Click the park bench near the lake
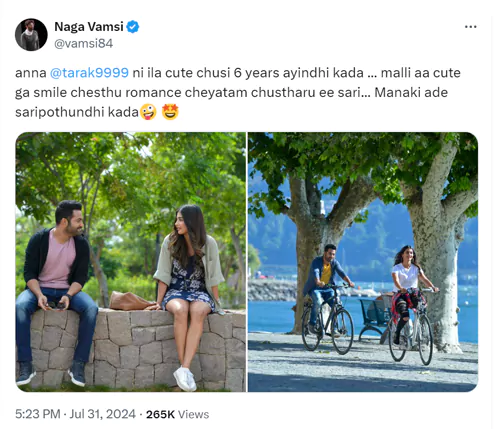The width and height of the screenshot is (500, 429). click(x=373, y=318)
